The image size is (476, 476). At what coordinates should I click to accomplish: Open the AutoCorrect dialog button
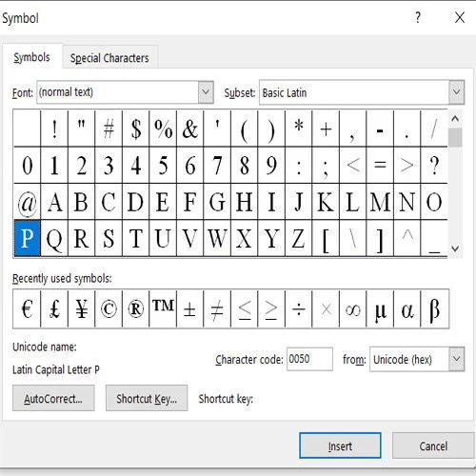(x=53, y=398)
